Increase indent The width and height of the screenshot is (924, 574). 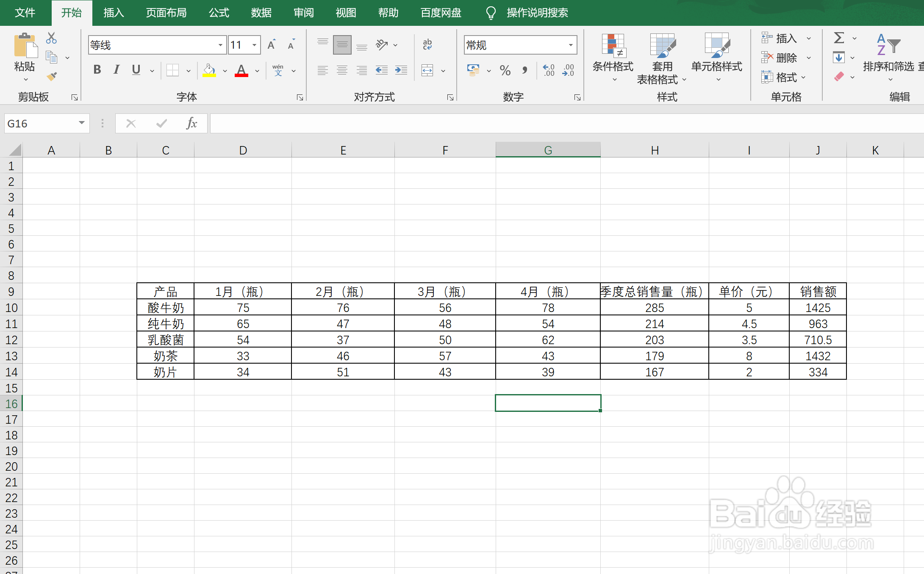[x=401, y=70]
